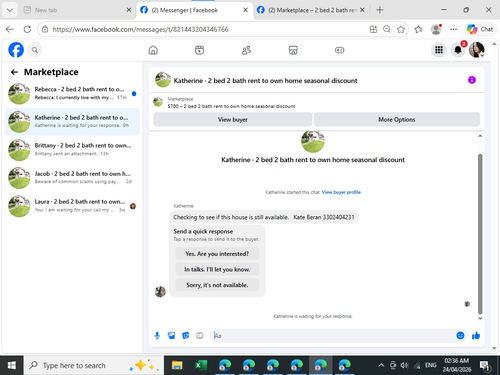
Task: Click the taskbar search box
Action: coord(94,365)
